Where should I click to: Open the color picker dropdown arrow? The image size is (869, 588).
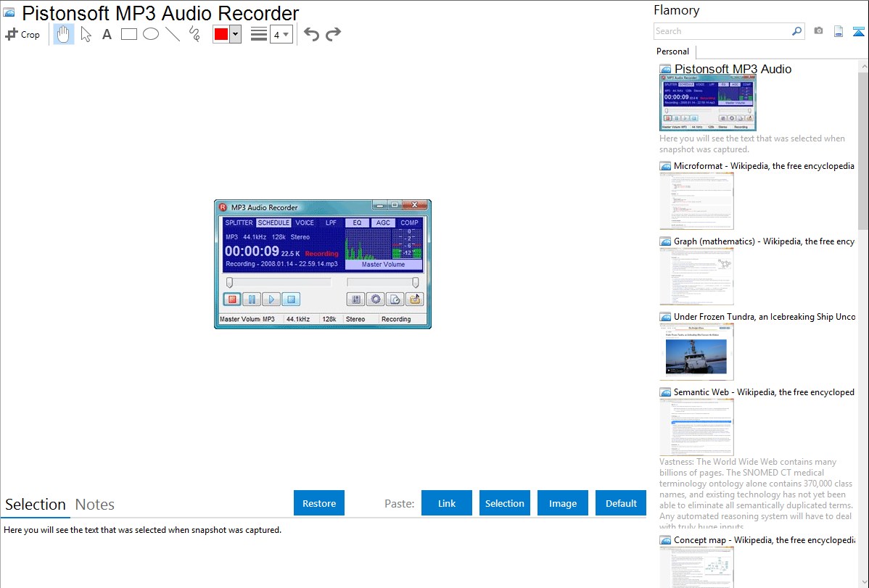pos(236,34)
